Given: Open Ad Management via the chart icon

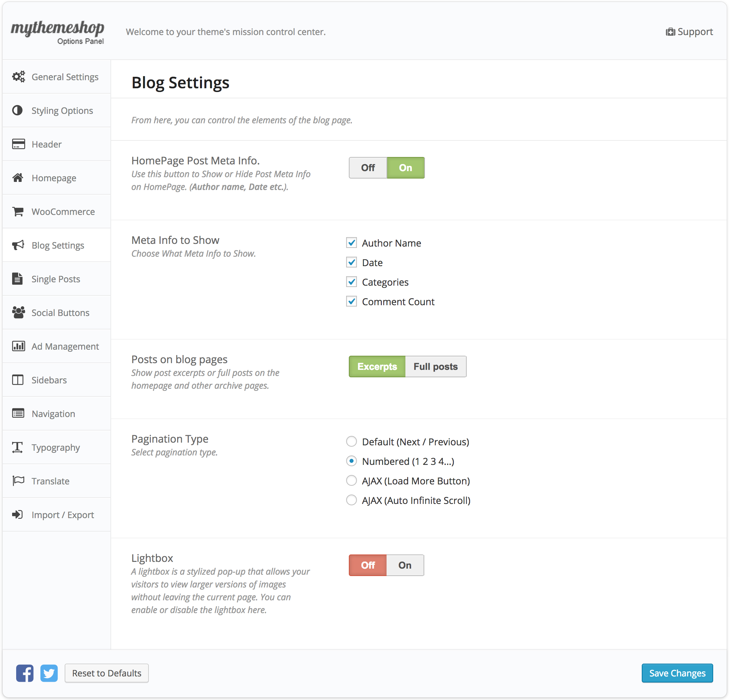Looking at the screenshot, I should pyautogui.click(x=18, y=346).
